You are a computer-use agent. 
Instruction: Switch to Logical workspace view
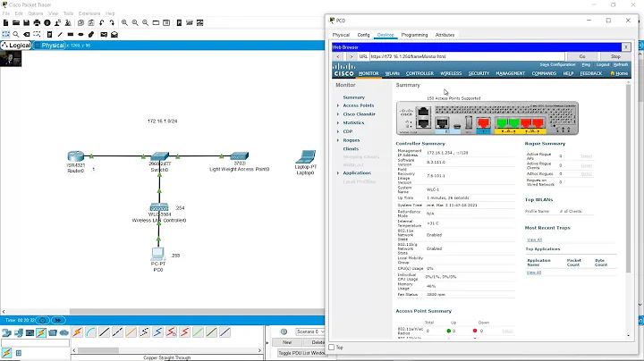[16, 45]
